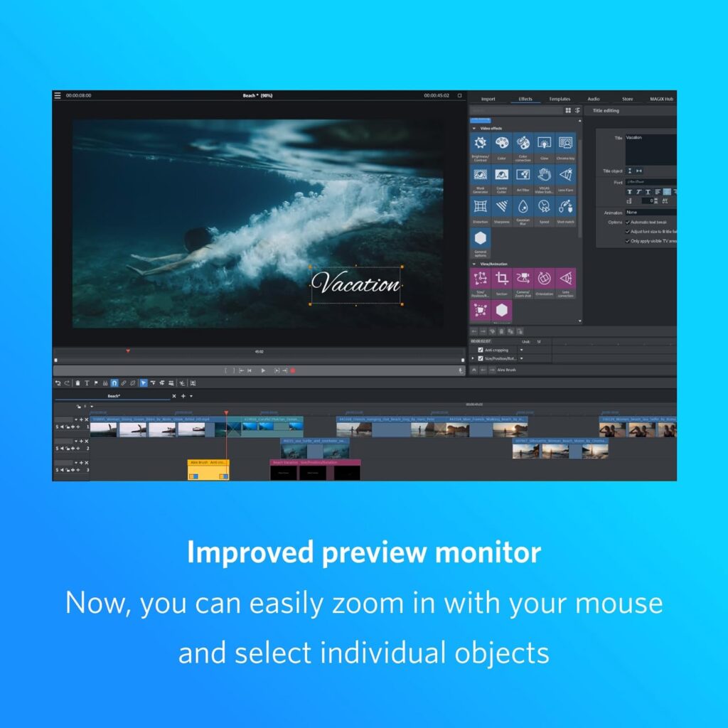This screenshot has height=728, width=728.
Task: Select the Chroma key video effect
Action: (x=565, y=142)
